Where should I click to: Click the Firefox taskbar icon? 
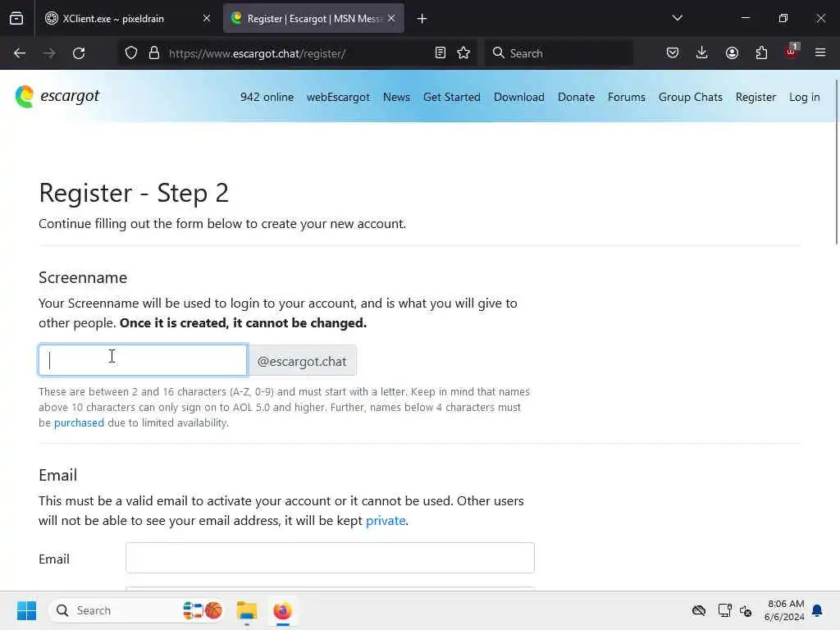[282, 610]
